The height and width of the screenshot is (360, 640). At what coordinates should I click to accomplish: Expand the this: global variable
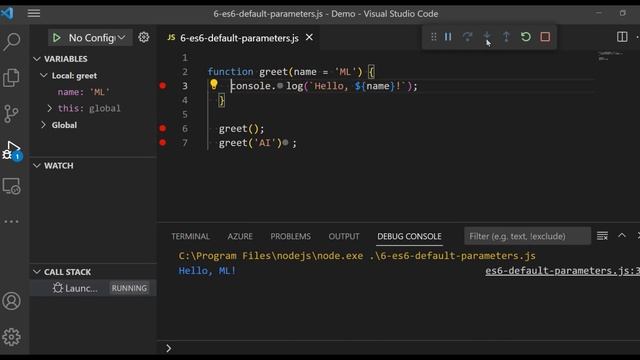coord(49,108)
